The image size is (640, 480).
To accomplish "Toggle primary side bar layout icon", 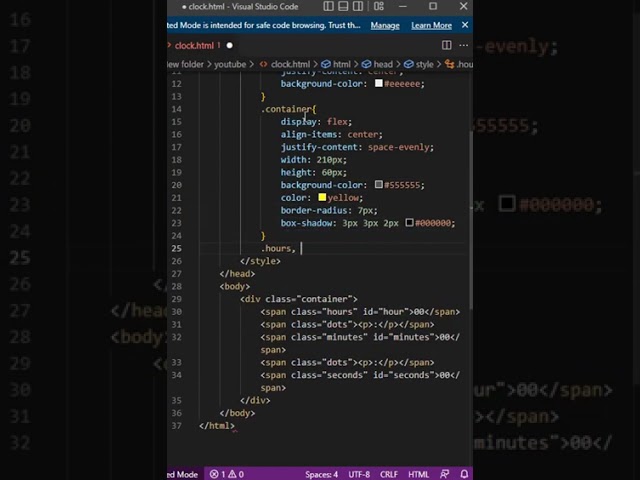I will click(x=328, y=6).
